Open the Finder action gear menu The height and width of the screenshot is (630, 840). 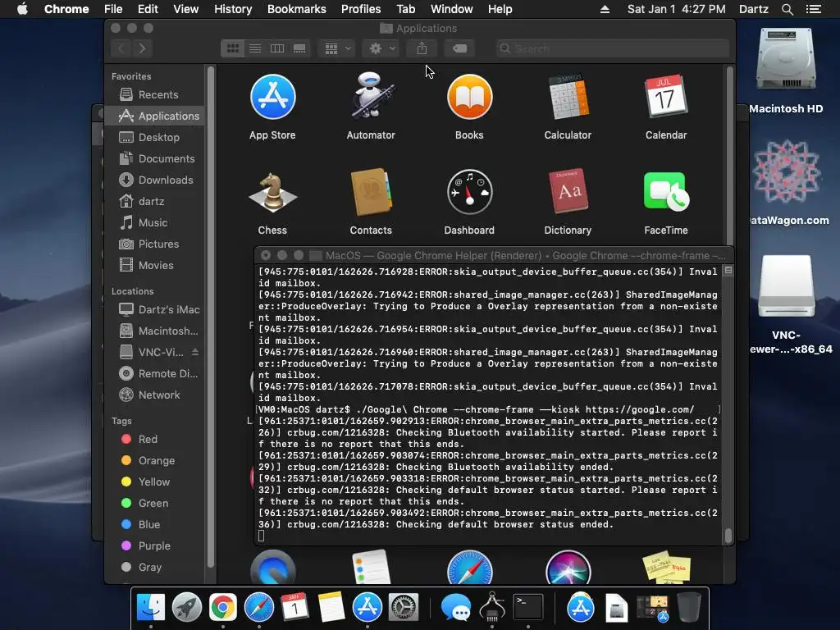click(382, 48)
